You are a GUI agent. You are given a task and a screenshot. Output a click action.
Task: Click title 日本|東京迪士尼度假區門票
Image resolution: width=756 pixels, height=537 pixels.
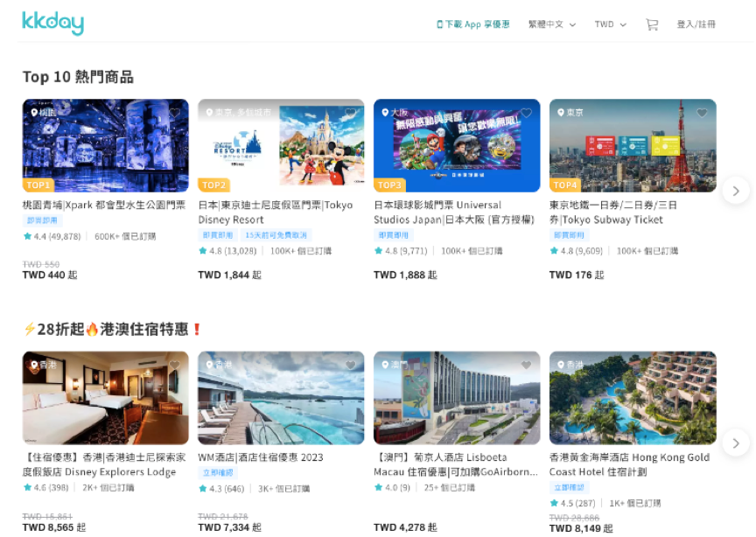(276, 213)
